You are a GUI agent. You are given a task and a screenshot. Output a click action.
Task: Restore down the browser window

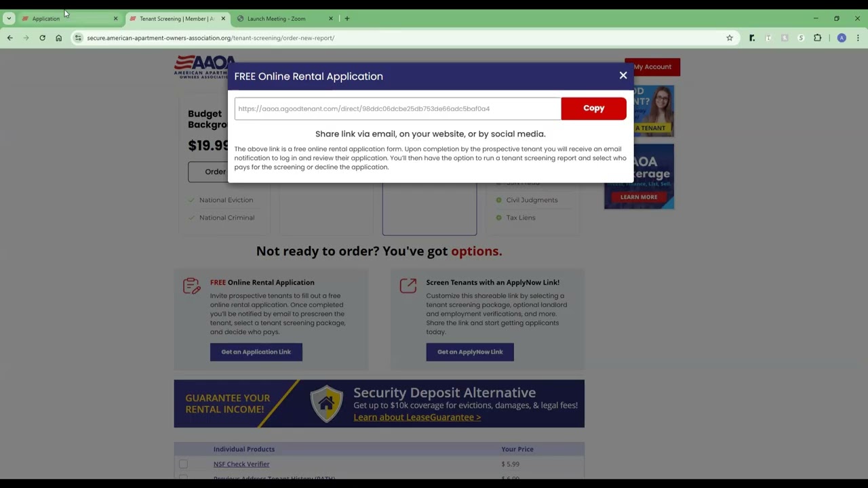(837, 18)
